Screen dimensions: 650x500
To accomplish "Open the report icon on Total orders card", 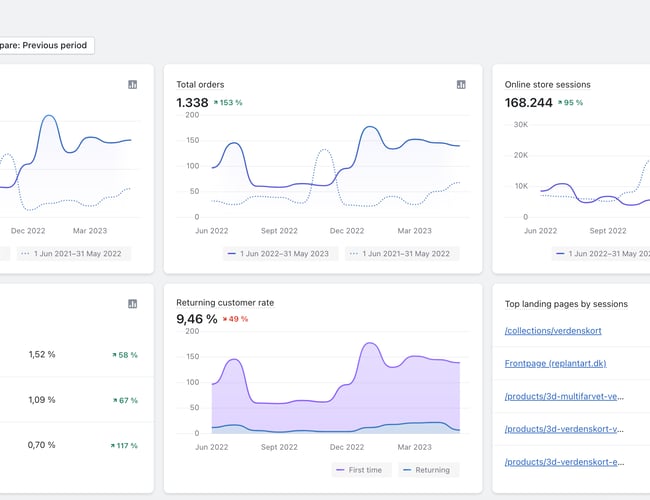I will (461, 85).
